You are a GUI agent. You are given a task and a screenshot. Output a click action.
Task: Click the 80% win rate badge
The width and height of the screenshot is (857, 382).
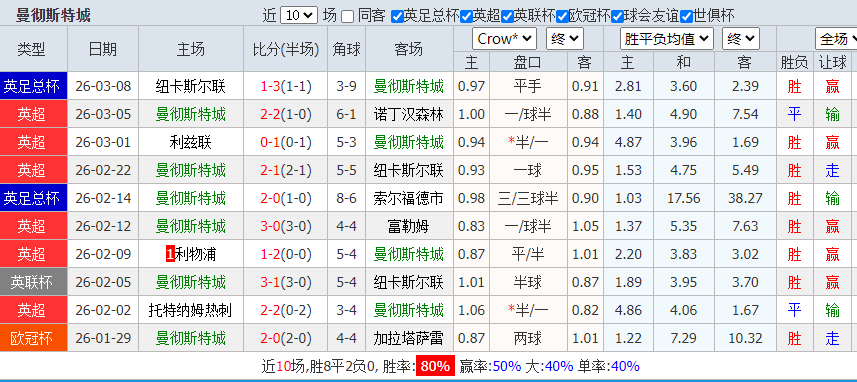pyautogui.click(x=435, y=366)
